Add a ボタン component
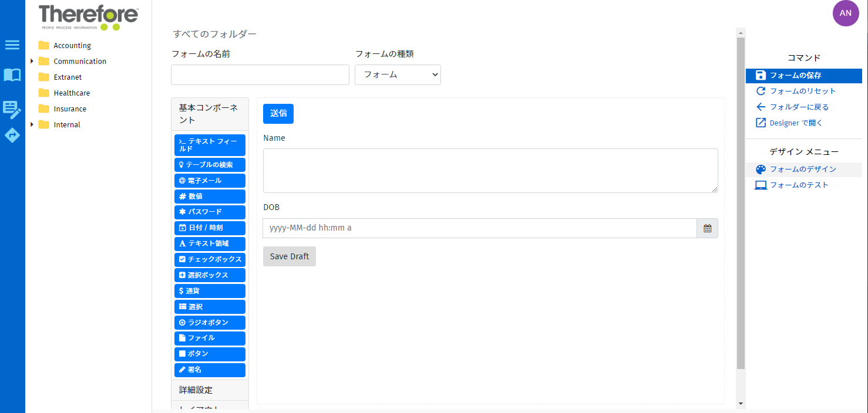The height and width of the screenshot is (413, 868). pos(210,354)
